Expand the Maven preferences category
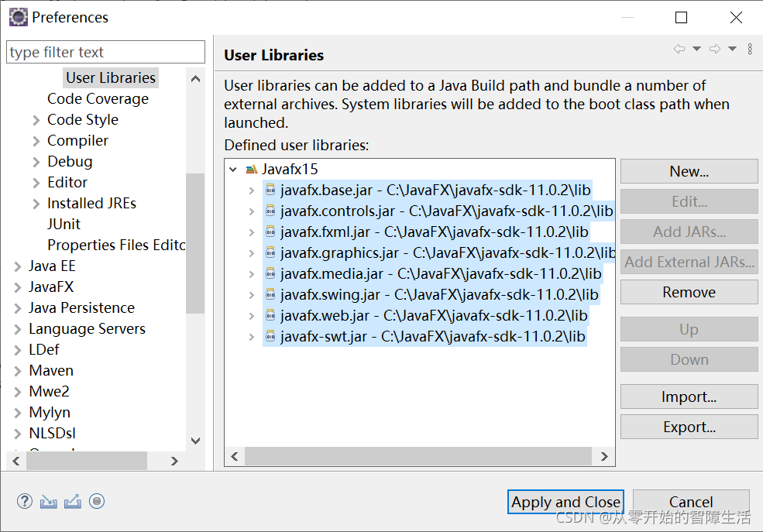 (18, 371)
